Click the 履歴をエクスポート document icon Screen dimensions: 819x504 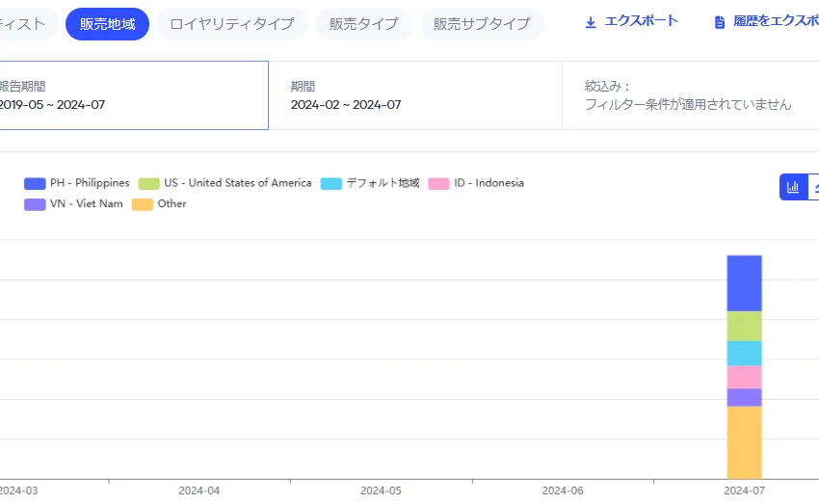(720, 22)
